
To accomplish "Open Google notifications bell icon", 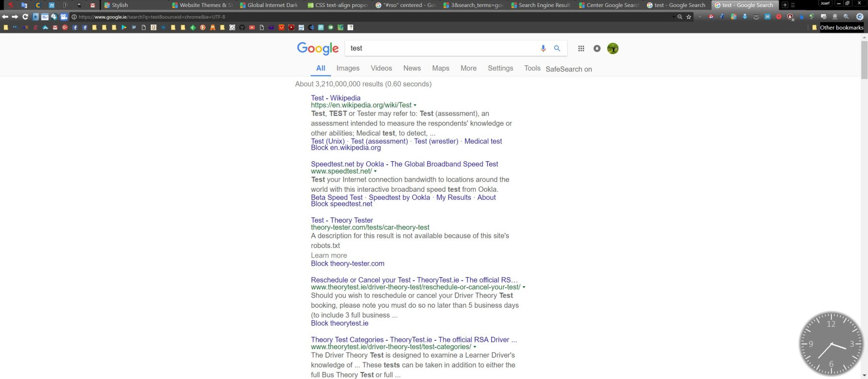I will (597, 49).
